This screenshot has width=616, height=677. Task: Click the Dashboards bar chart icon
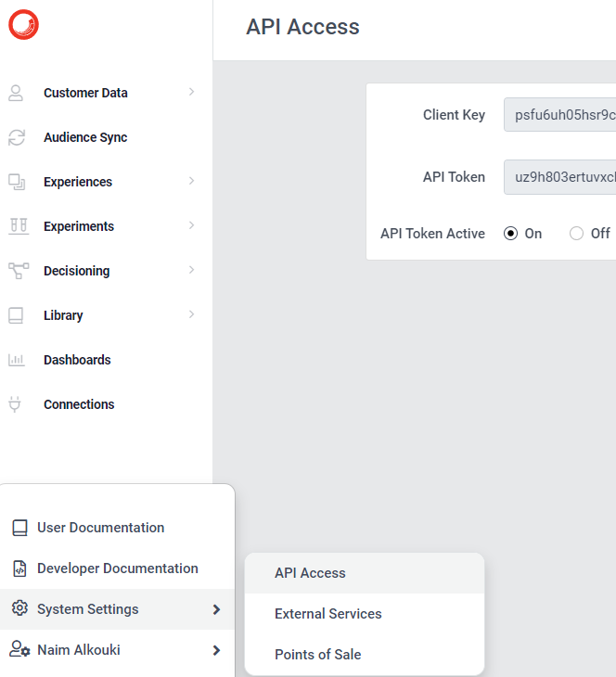pos(17,360)
